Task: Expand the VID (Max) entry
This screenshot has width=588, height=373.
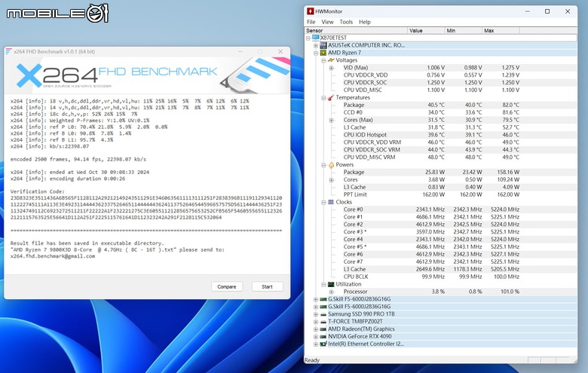Action: coord(332,68)
